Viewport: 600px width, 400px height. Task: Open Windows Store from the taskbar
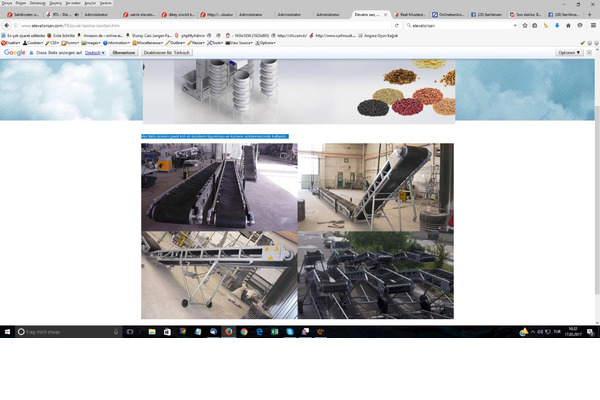point(167,332)
